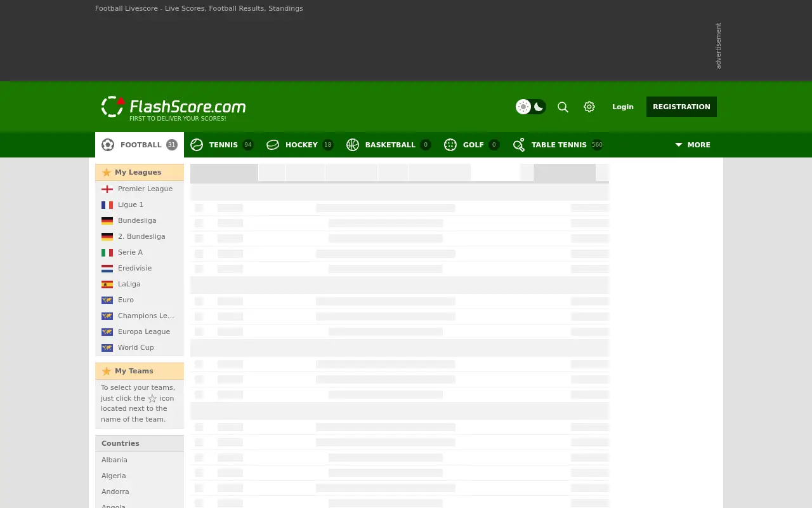The image size is (812, 508).
Task: Click the football ball icon
Action: (108, 145)
